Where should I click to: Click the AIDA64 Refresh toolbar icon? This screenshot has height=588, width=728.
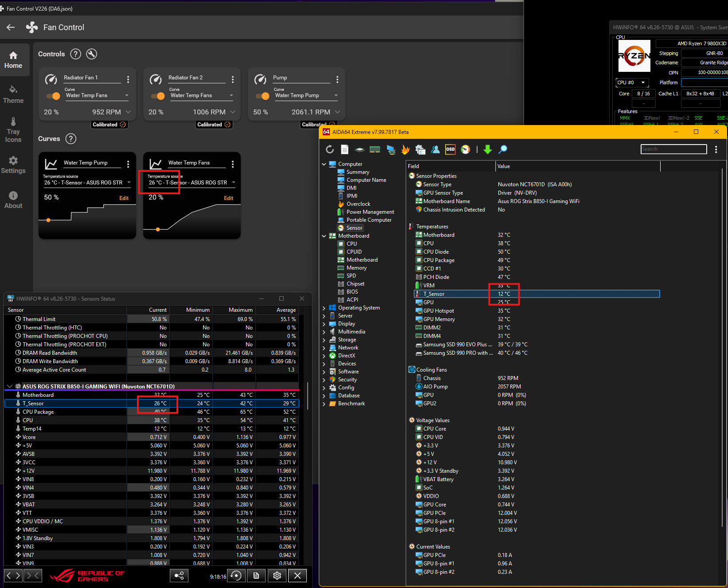click(x=330, y=149)
